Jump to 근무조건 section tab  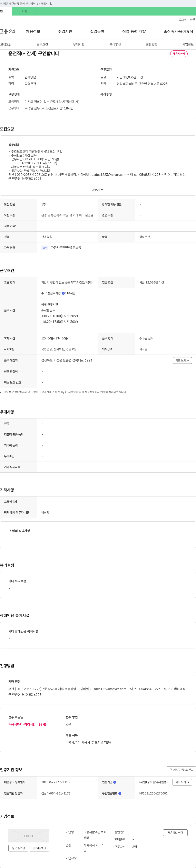42,44
